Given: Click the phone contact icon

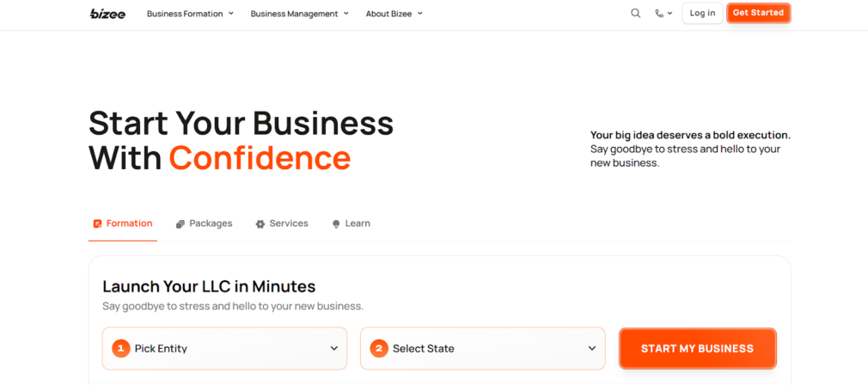Looking at the screenshot, I should click(659, 14).
